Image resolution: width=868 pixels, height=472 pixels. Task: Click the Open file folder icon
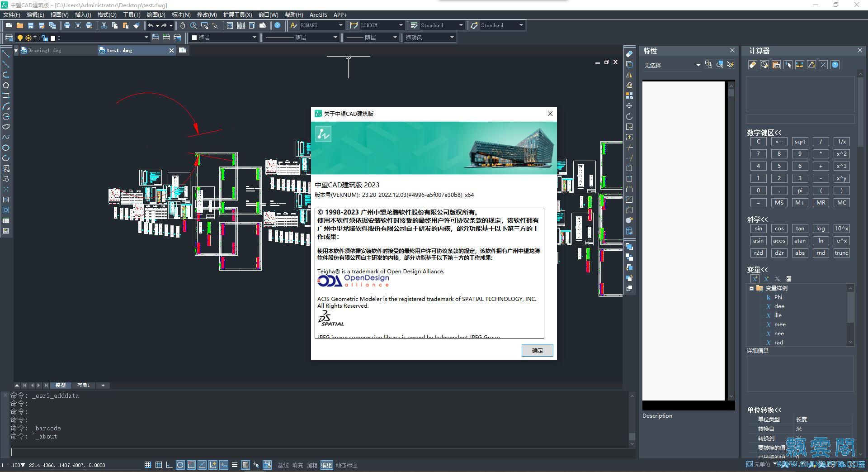click(19, 25)
